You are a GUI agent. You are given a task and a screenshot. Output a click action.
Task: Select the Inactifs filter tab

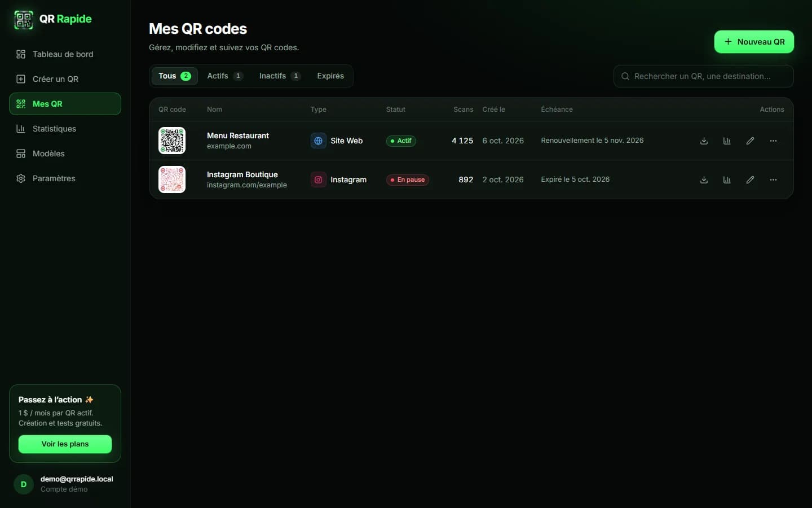[x=280, y=76]
